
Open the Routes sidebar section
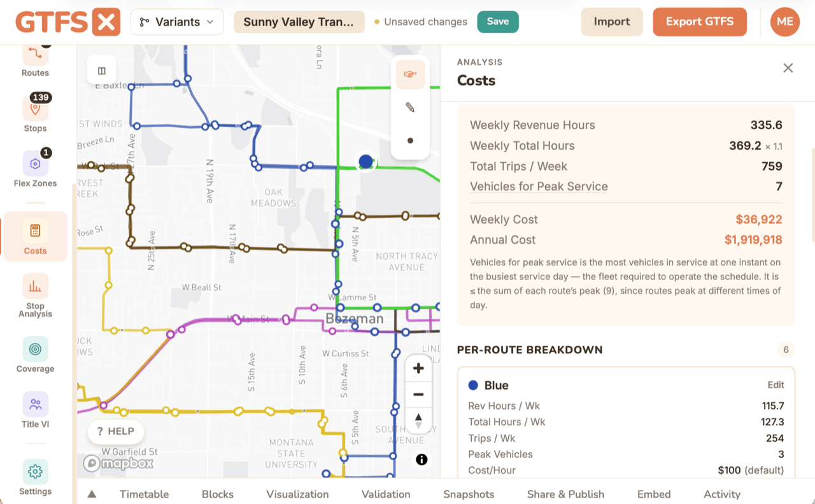click(x=35, y=60)
